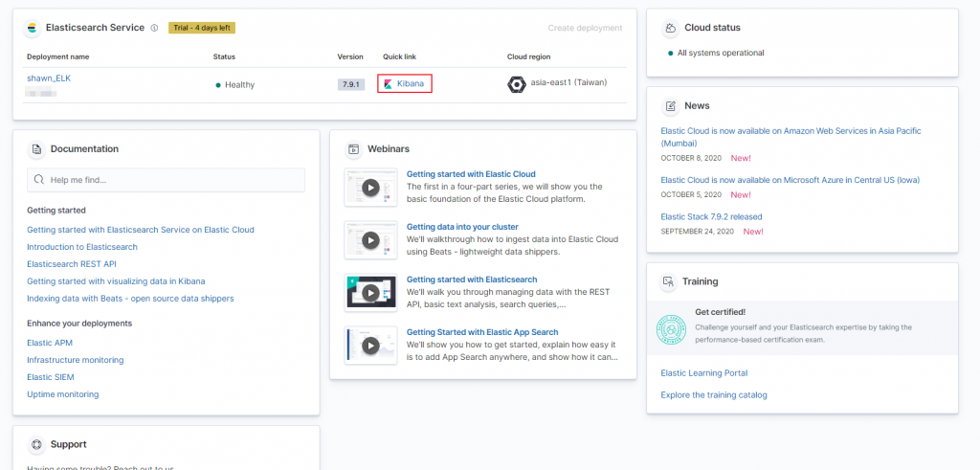Click the Cloud status icon

671,28
